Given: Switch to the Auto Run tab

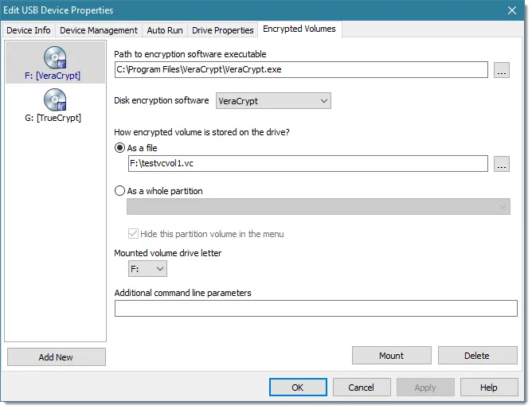Looking at the screenshot, I should [165, 30].
